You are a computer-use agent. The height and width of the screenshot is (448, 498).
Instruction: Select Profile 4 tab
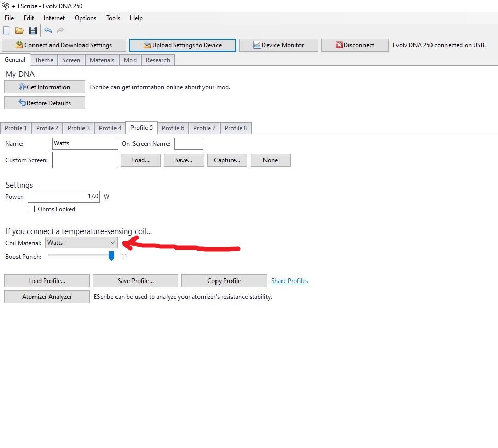pos(110,128)
